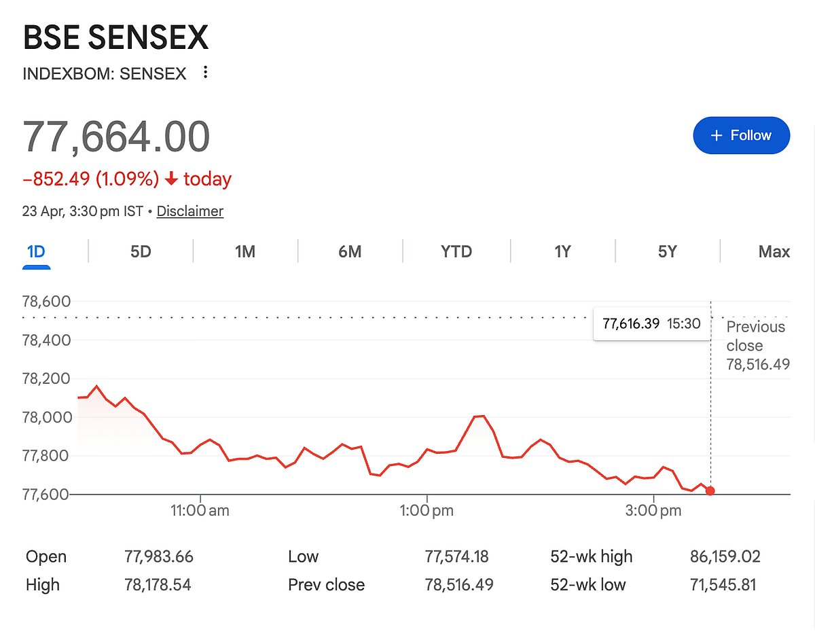Select the Max chart range
The height and width of the screenshot is (644, 815).
coord(774,252)
